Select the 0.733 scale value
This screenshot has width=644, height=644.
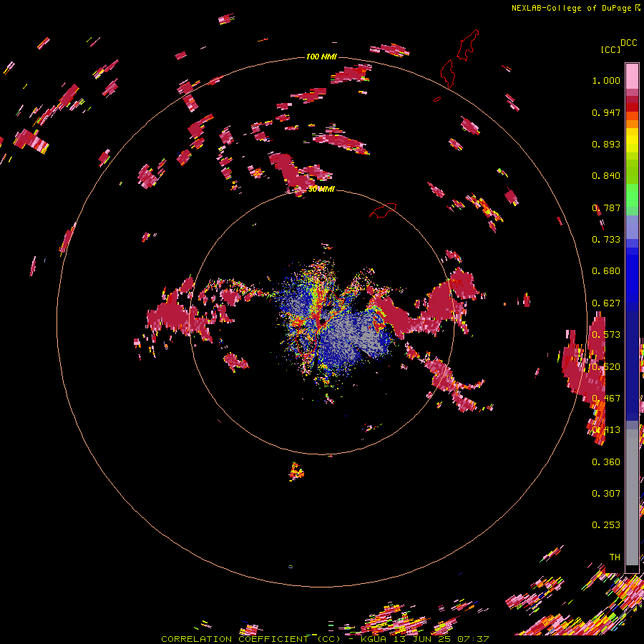[x=606, y=240]
